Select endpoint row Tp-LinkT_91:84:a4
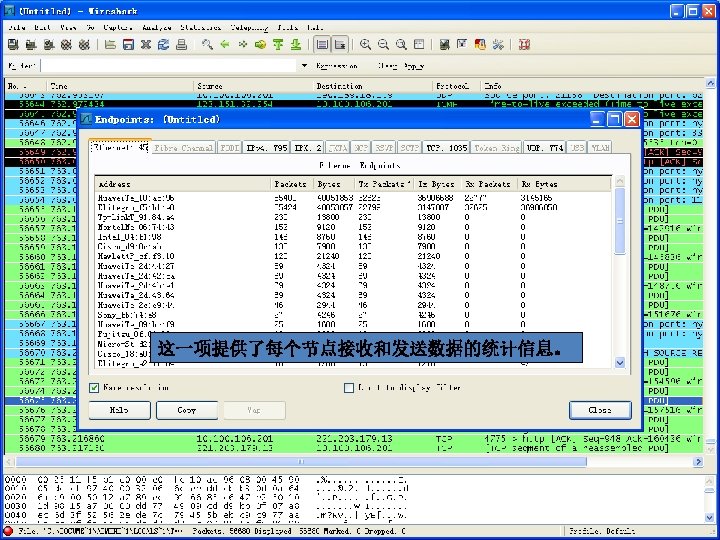Image resolution: width=720 pixels, height=540 pixels. 354,217
